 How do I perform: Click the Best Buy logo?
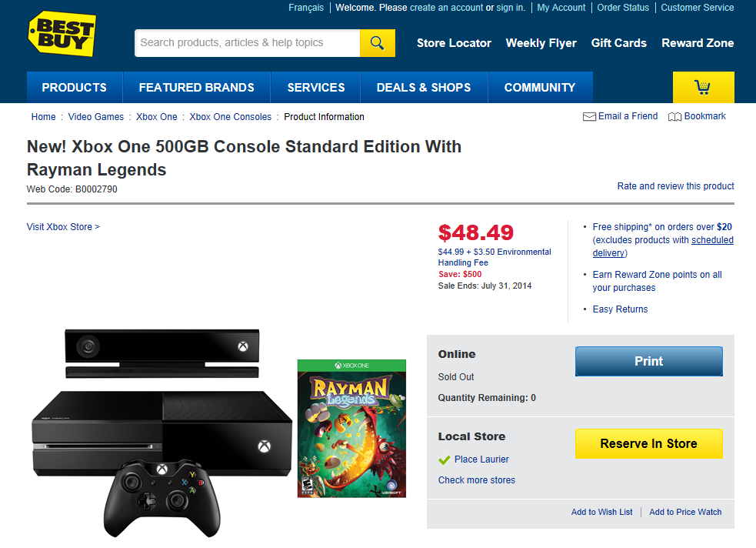pos(62,34)
